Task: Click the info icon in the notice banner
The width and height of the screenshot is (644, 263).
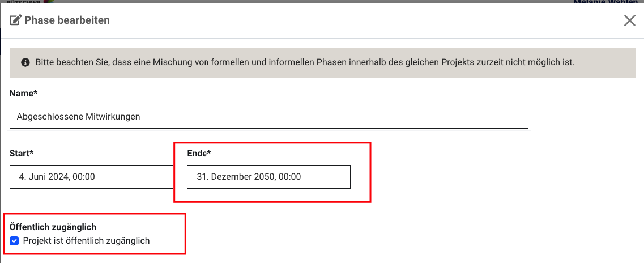Action: [25, 62]
